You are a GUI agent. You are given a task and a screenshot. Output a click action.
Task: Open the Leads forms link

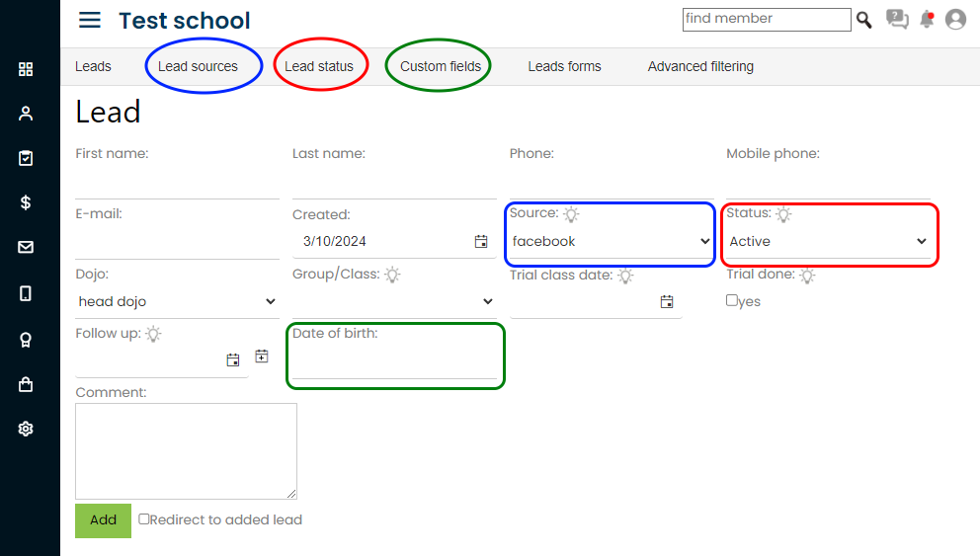pos(564,66)
